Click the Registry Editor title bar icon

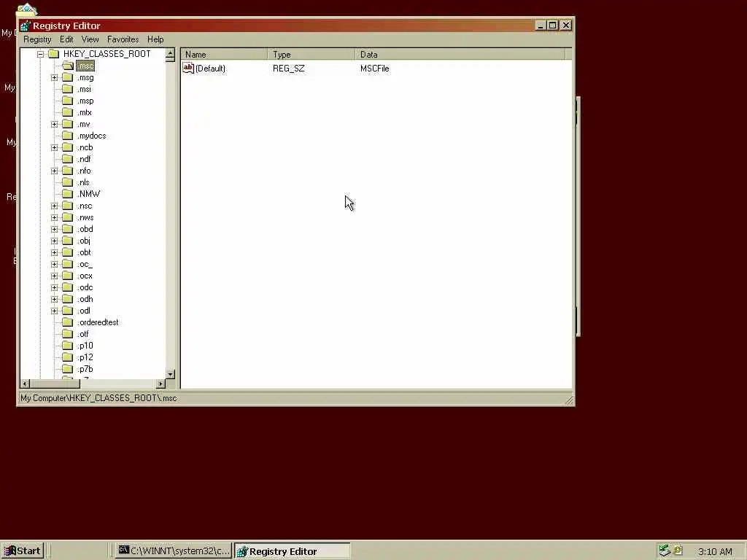pyautogui.click(x=26, y=26)
